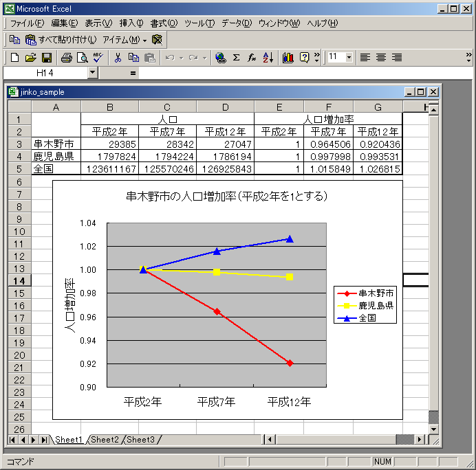Click the Clear Clipboard icon
This screenshot has height=470, width=476.
[x=157, y=39]
